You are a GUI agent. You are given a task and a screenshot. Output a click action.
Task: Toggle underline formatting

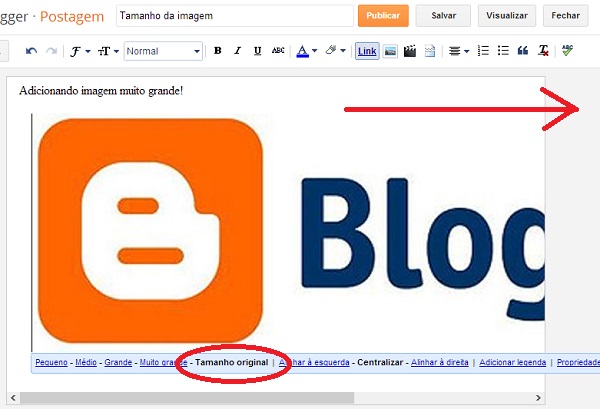(258, 51)
